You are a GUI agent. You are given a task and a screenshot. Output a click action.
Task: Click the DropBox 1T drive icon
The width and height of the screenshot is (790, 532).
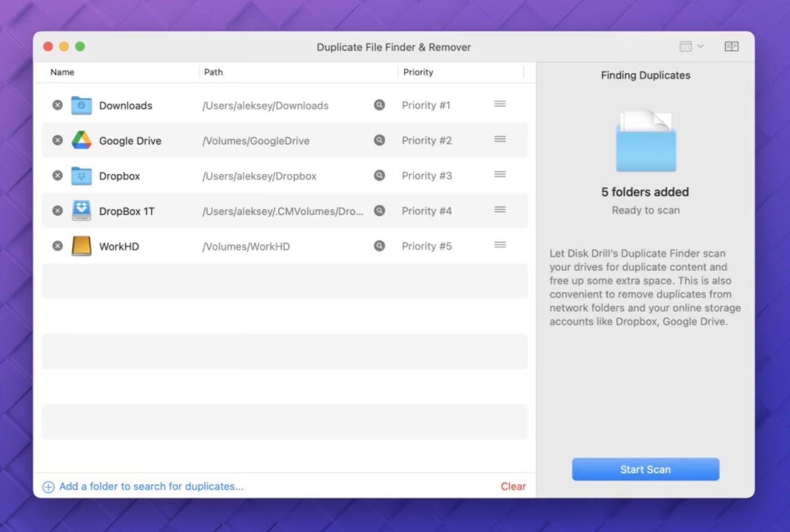point(81,211)
